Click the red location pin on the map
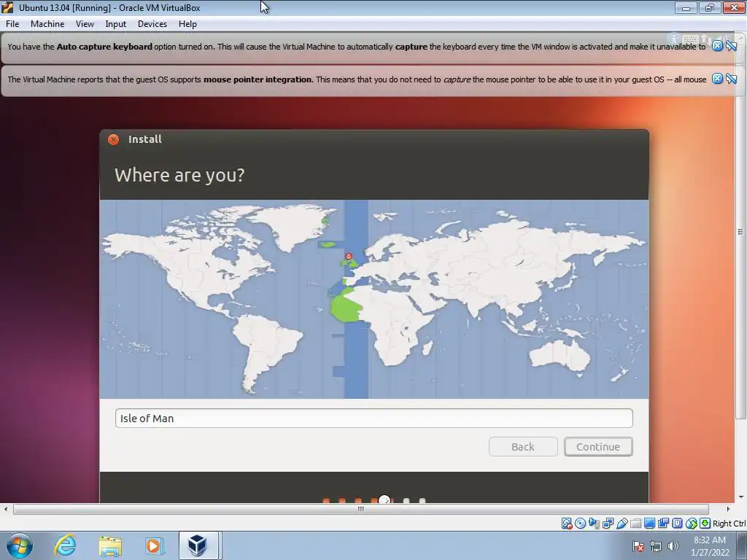 (349, 256)
